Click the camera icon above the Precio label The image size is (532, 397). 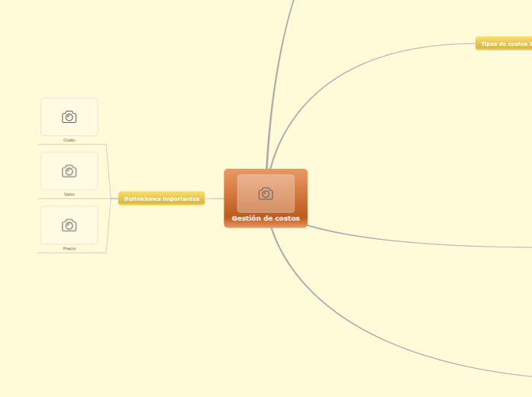point(69,225)
